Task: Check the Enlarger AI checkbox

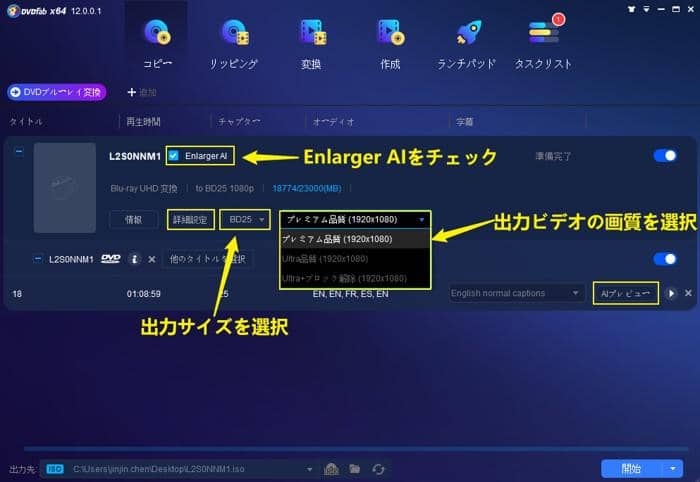Action: tap(174, 156)
